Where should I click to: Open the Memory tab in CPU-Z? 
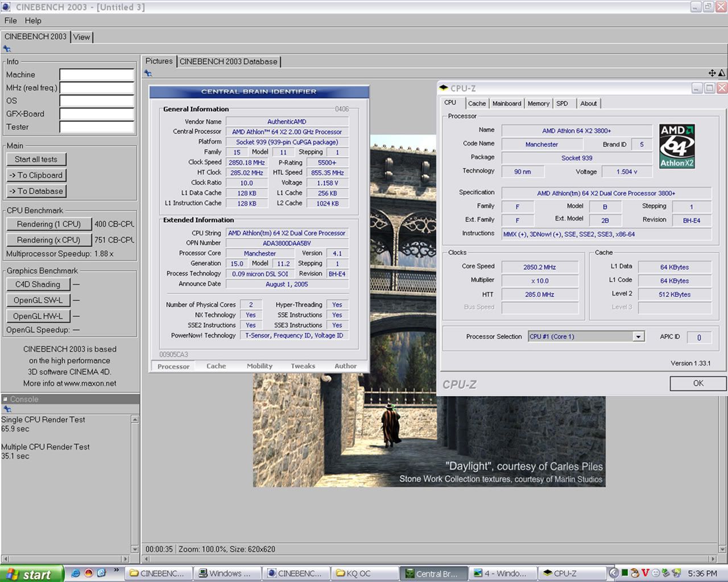[538, 103]
